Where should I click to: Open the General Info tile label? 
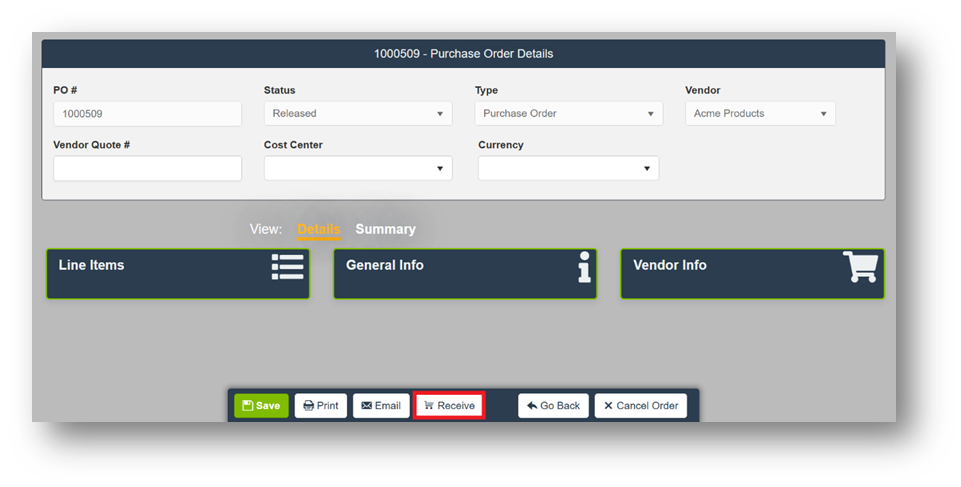384,265
